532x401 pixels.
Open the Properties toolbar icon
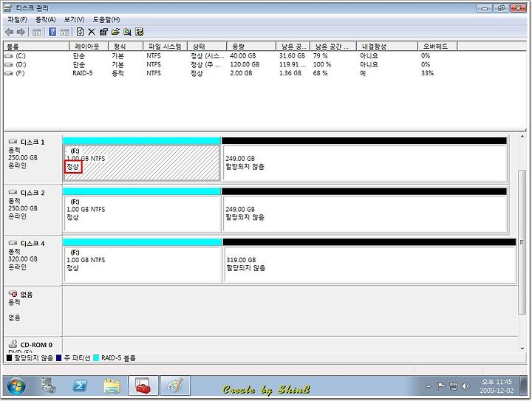(103, 32)
